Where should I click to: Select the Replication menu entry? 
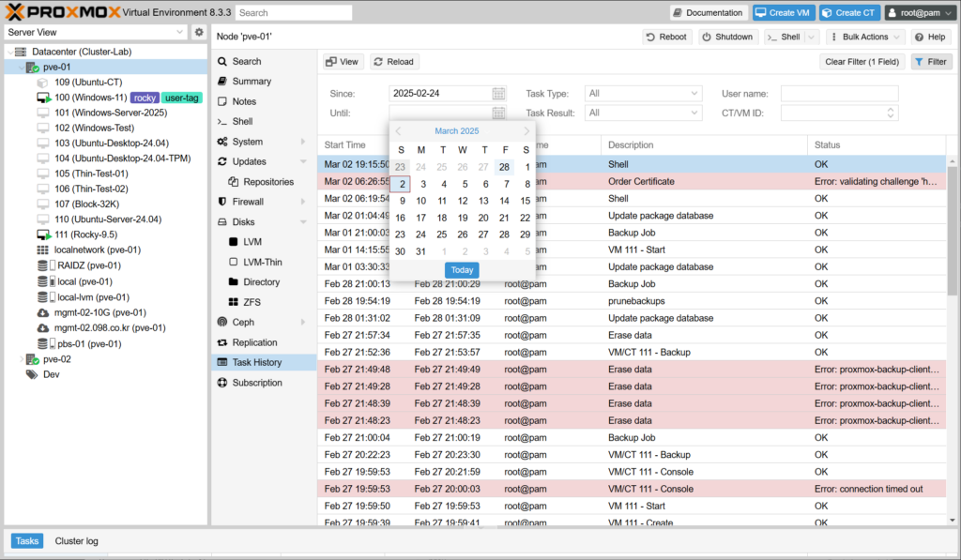click(254, 342)
